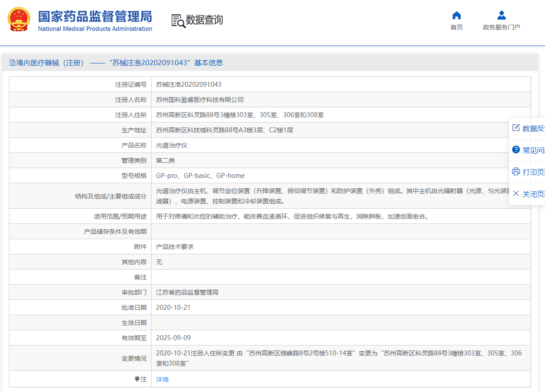The image size is (545, 392).
Task: Click the printer icon 打印页面
Action: (516, 172)
